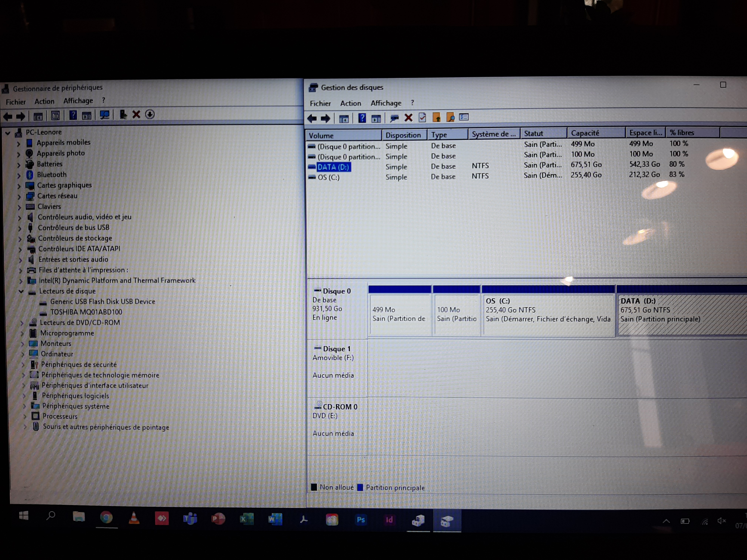Screen dimensions: 747x560
Task: Launch Photoshop from the taskbar
Action: coord(361,520)
